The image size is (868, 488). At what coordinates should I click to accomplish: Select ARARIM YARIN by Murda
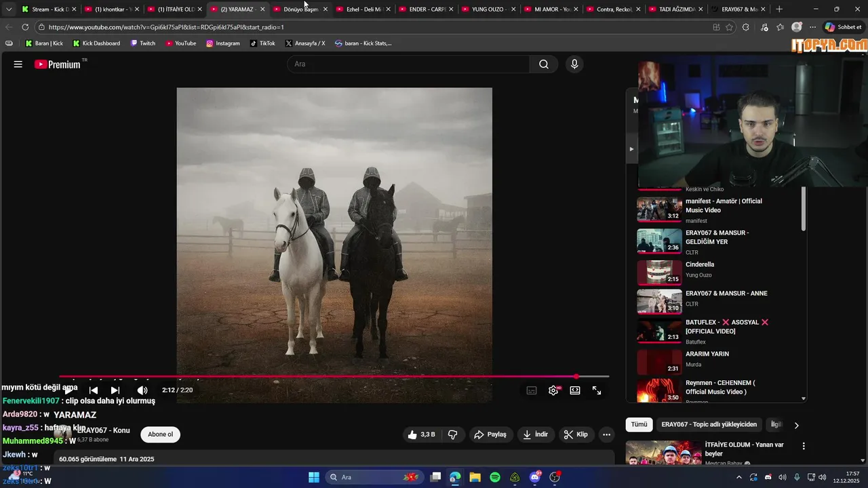tap(719, 361)
